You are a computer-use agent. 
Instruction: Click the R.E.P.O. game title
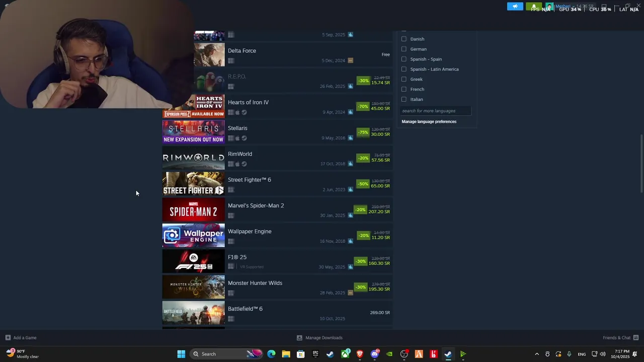click(x=237, y=76)
